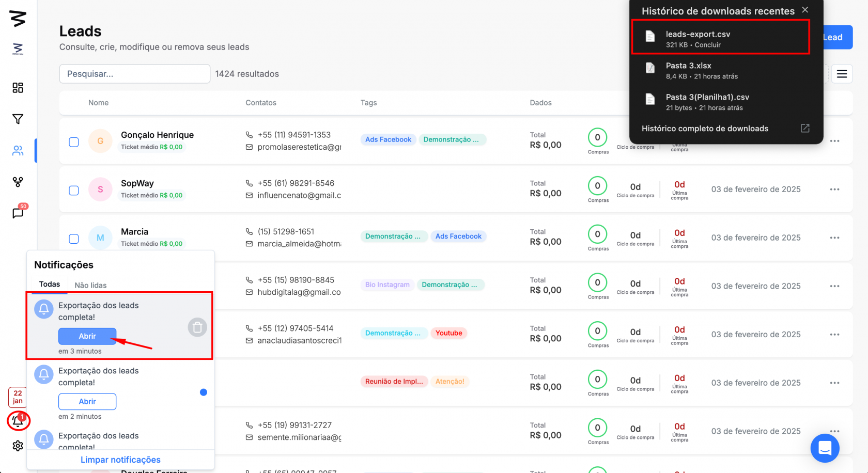Open lead name Marcia
This screenshot has width=868, height=473.
pos(134,232)
